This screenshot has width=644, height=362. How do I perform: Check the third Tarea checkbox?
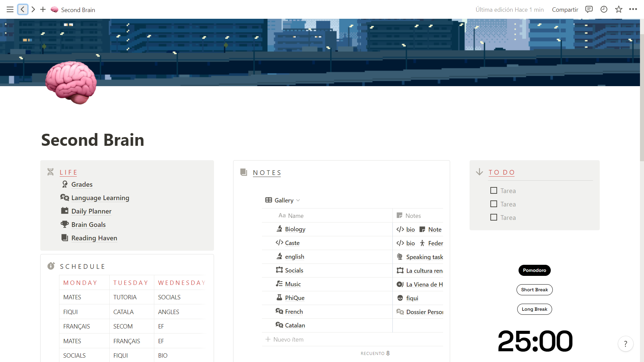493,218
